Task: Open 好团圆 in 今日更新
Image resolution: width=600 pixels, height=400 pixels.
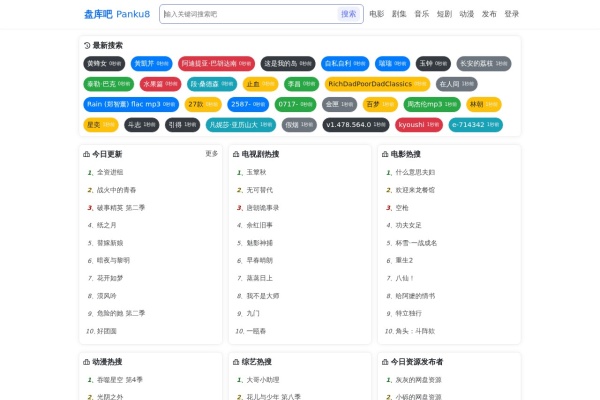Action: (x=106, y=331)
